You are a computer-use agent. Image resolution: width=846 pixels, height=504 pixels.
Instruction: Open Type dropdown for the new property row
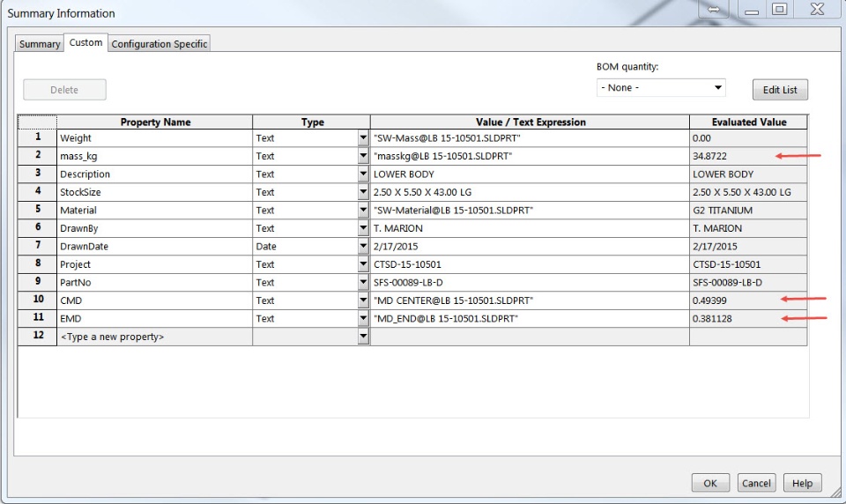tap(363, 337)
